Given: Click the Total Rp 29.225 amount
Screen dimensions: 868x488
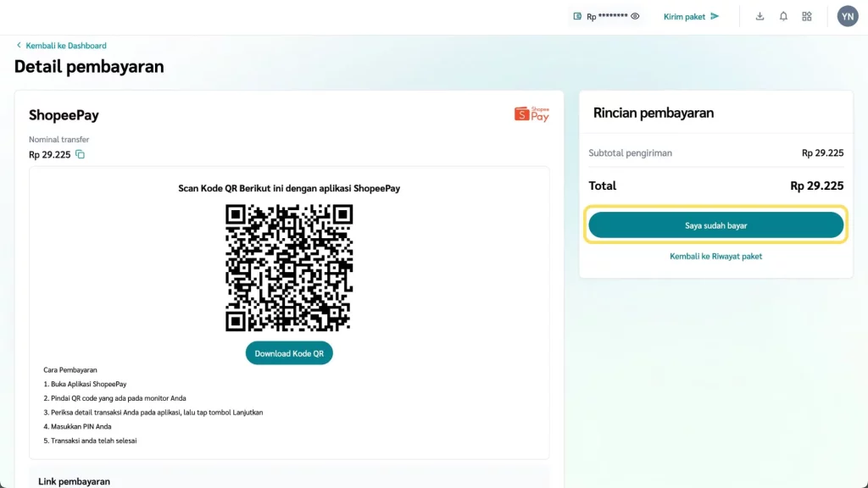Looking at the screenshot, I should [816, 186].
